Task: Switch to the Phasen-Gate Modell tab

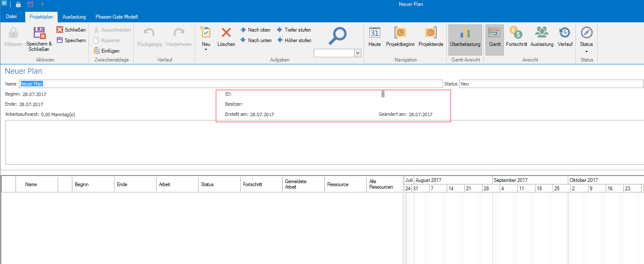Action: pos(117,17)
